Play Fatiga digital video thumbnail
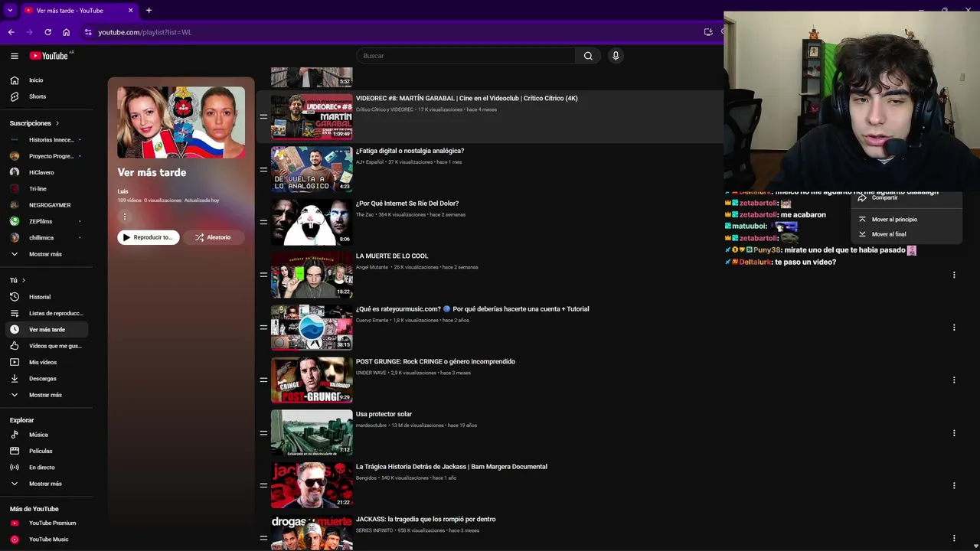This screenshot has width=980, height=551. [x=312, y=170]
